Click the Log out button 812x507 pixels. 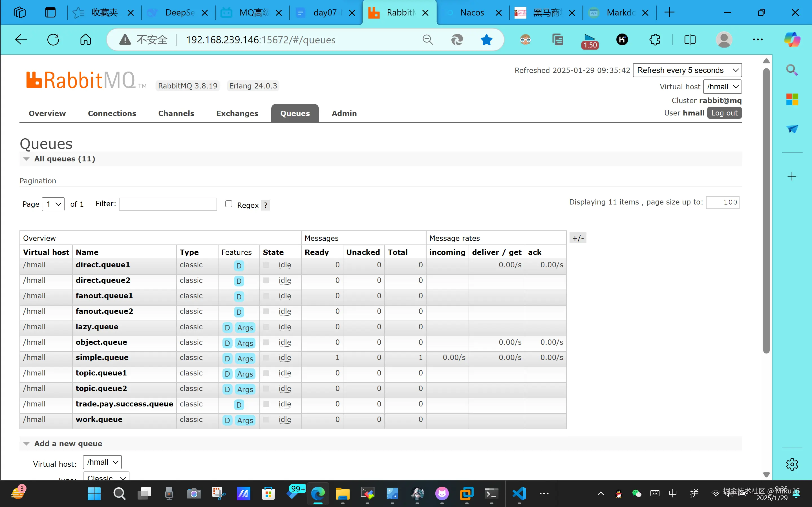point(724,113)
